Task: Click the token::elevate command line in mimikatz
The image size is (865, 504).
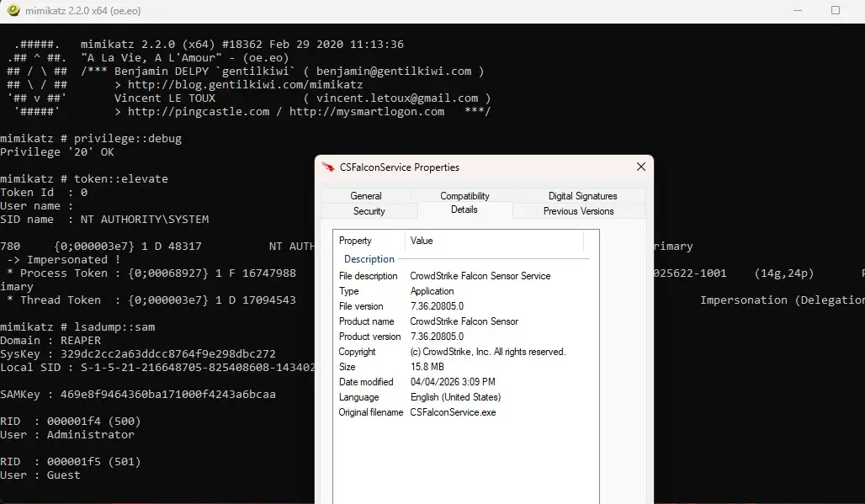Action: point(84,178)
